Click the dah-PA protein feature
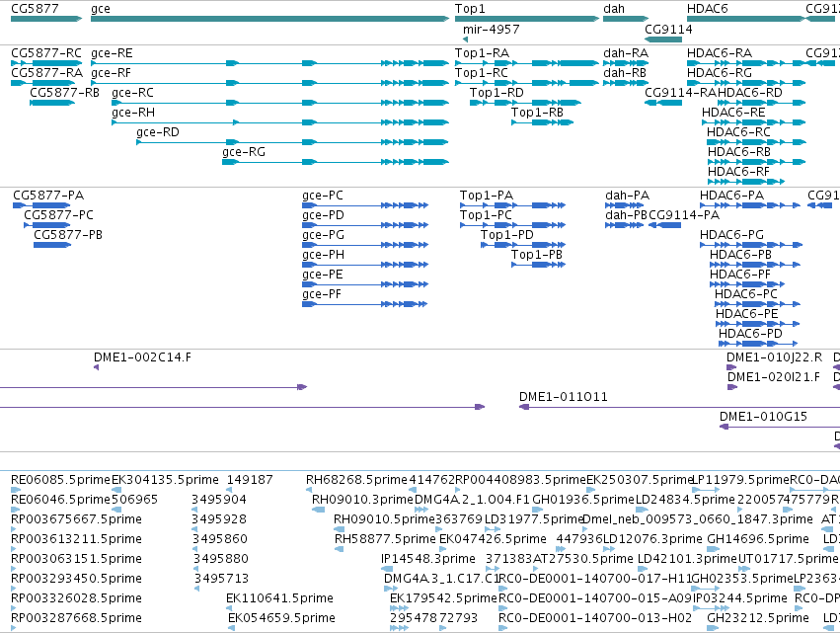The image size is (840, 633). coord(624,205)
